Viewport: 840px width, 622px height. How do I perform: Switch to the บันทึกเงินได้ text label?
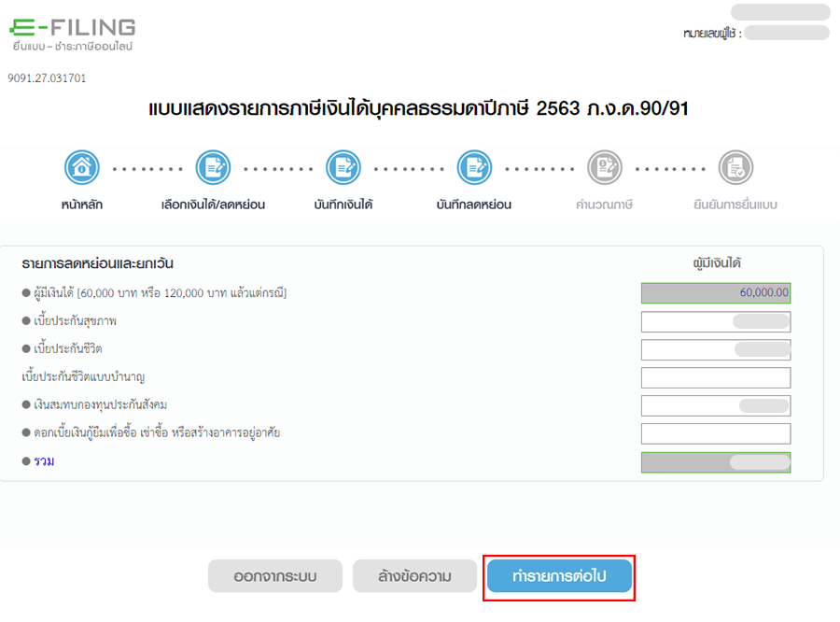tap(343, 205)
